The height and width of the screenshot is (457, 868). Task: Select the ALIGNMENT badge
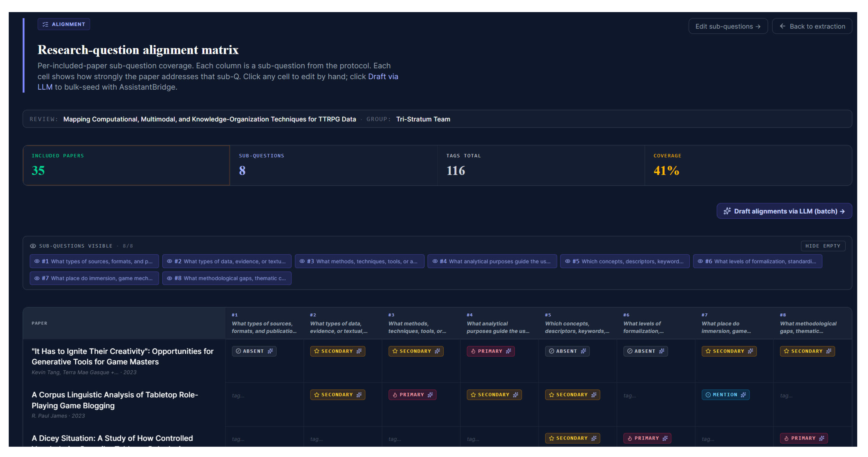64,24
